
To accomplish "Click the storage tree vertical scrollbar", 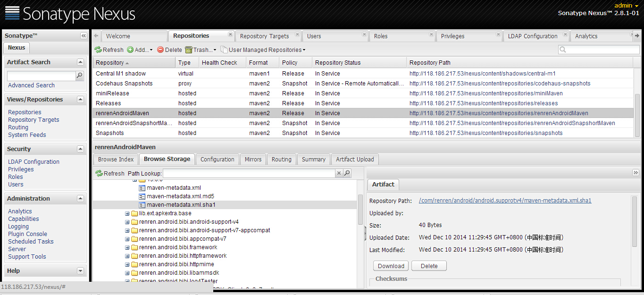I will click(x=361, y=209).
